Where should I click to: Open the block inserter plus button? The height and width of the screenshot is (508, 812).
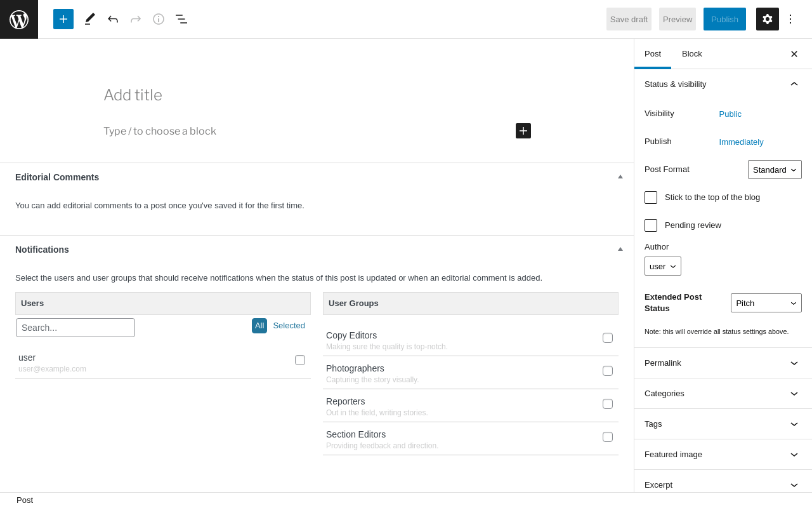[x=63, y=19]
